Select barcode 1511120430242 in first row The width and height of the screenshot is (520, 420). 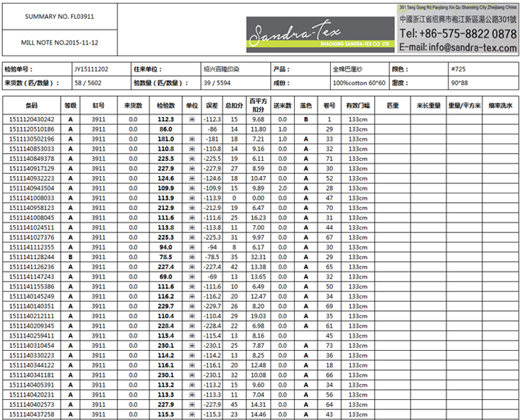(x=32, y=119)
